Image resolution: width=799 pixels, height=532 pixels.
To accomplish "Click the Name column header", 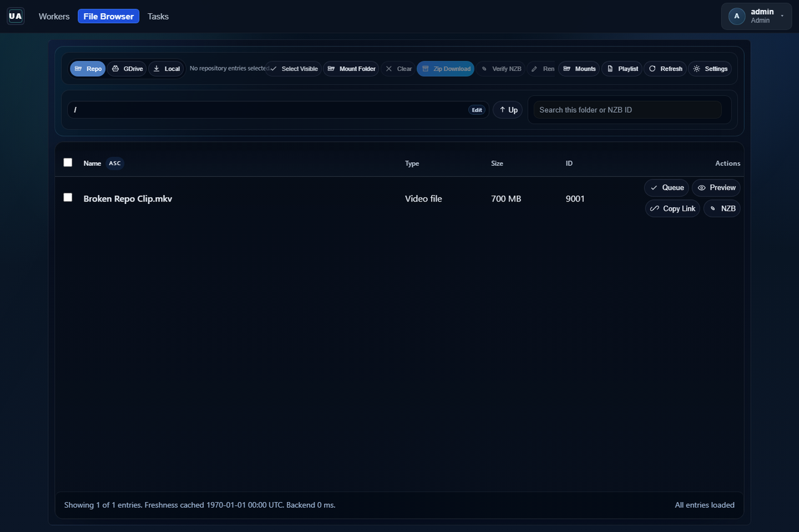I will pyautogui.click(x=92, y=163).
